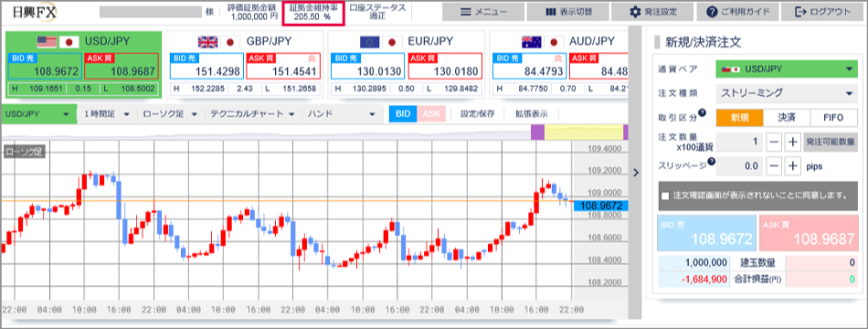868x329 pixels.
Task: Open the 通貨ペア USD/JPY dropdown
Action: (786, 69)
